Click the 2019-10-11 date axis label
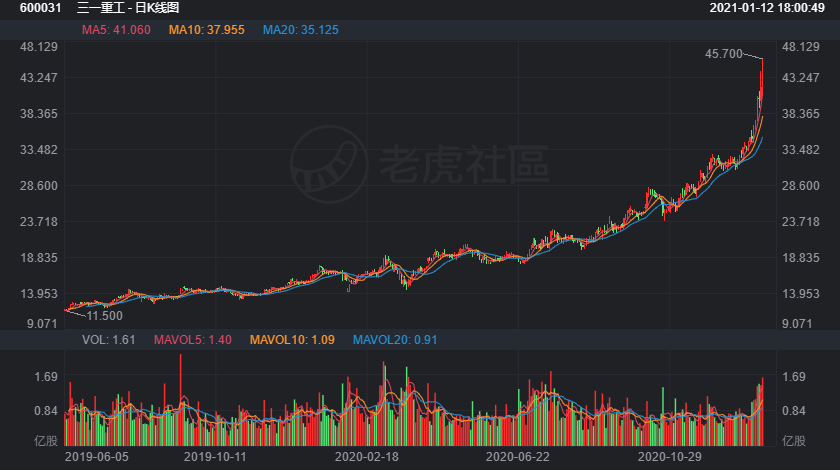Screen dimensions: 840x470 point(215,457)
